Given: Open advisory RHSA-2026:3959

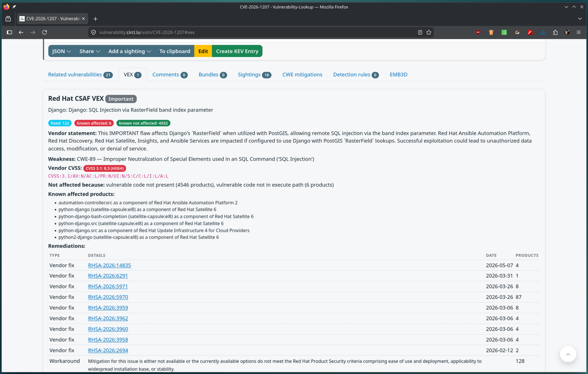Looking at the screenshot, I should tap(108, 308).
